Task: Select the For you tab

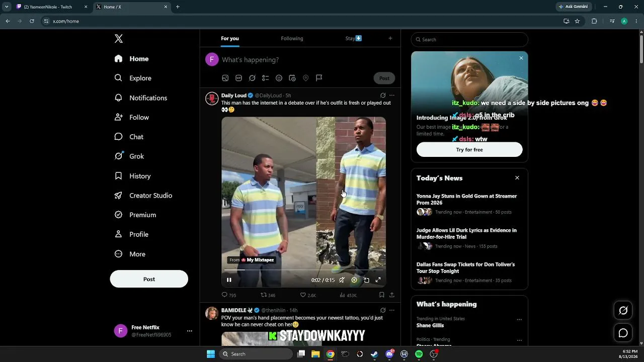Action: pyautogui.click(x=230, y=38)
